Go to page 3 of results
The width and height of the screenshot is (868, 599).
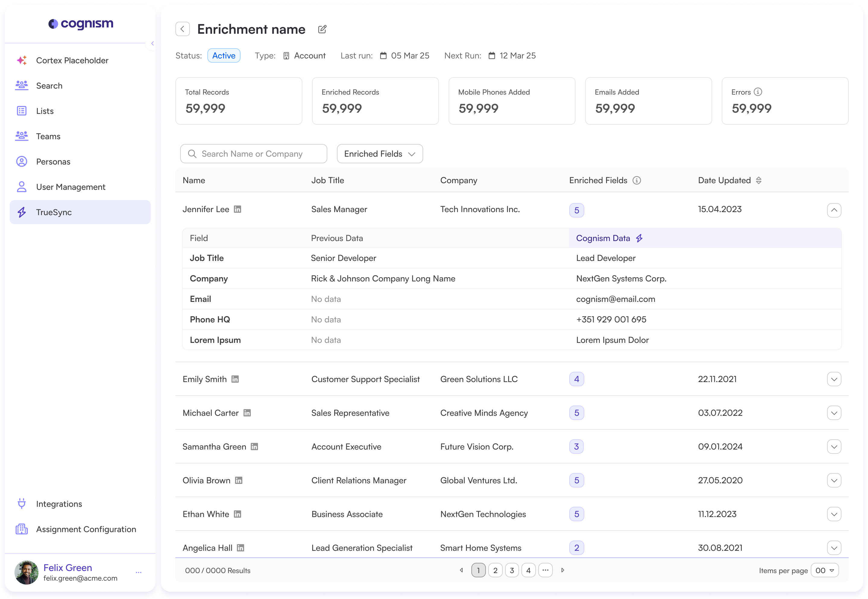[512, 570]
